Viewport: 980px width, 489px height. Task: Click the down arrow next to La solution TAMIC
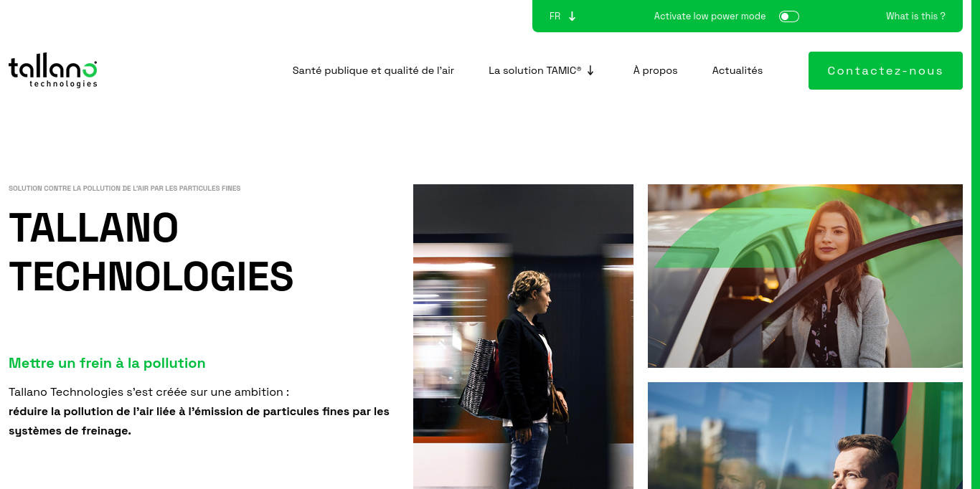[590, 70]
